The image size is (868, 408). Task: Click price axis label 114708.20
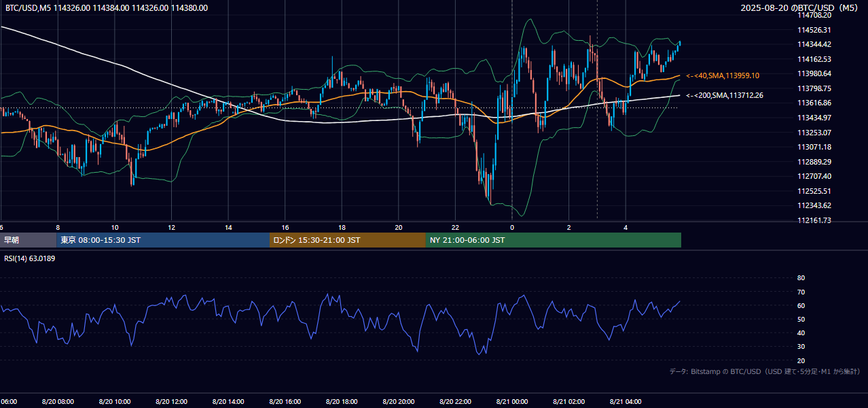tap(814, 15)
